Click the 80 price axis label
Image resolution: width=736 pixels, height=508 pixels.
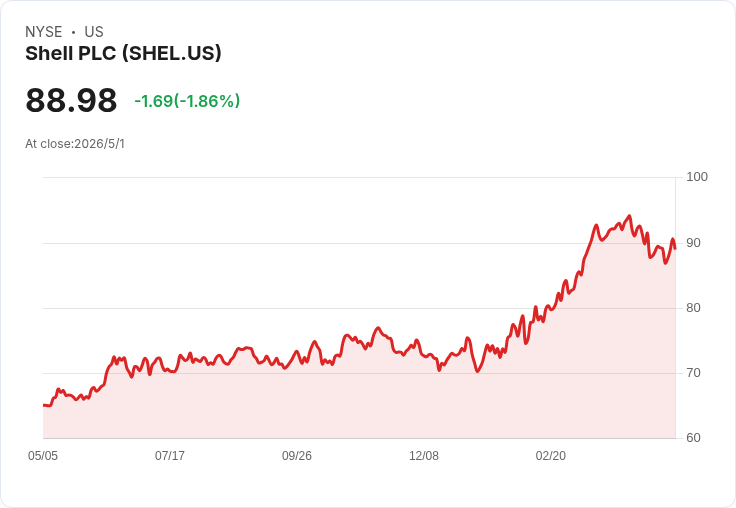(x=693, y=308)
